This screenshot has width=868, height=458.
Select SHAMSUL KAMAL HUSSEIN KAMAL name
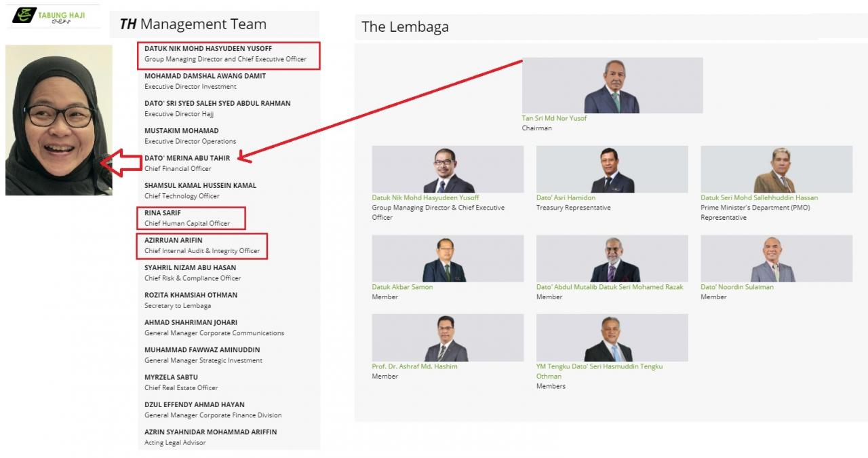200,185
